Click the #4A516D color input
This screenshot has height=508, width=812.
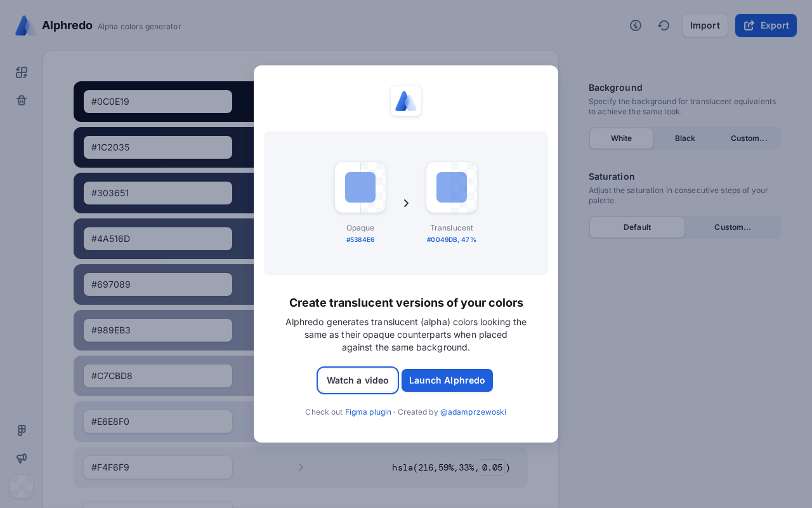click(158, 239)
